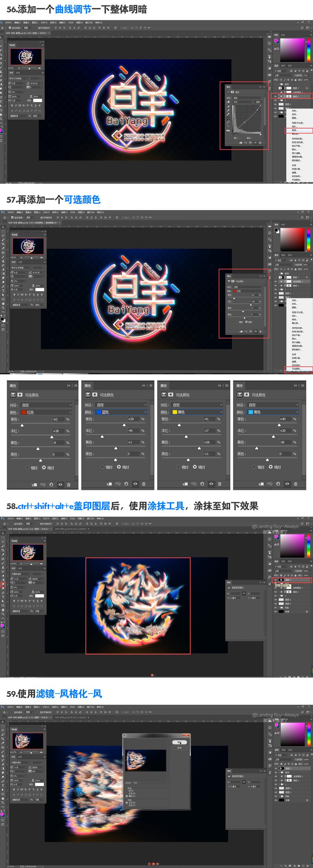
Task: Reset adjustment defaults in Cyans (青色) panel
Action: tap(278, 484)
